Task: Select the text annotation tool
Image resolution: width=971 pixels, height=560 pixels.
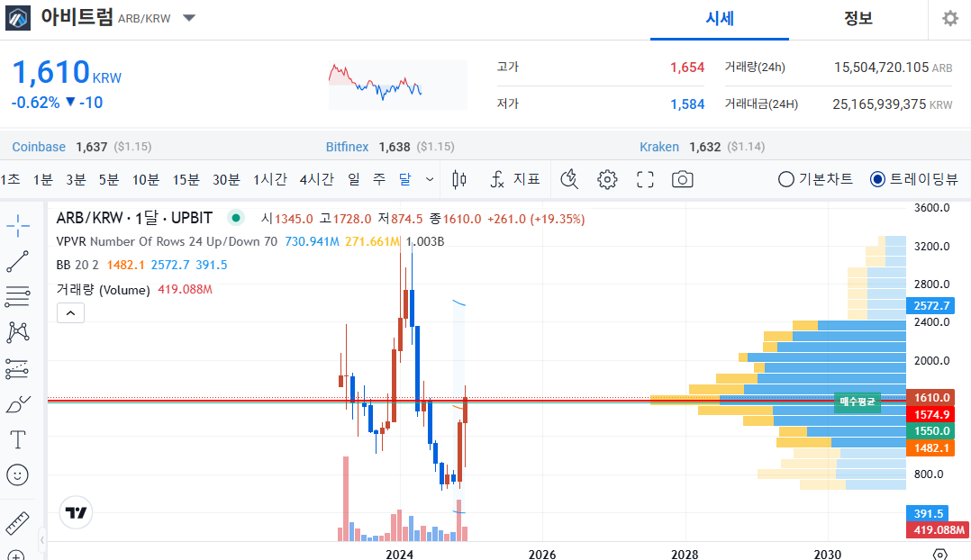Action: point(18,440)
